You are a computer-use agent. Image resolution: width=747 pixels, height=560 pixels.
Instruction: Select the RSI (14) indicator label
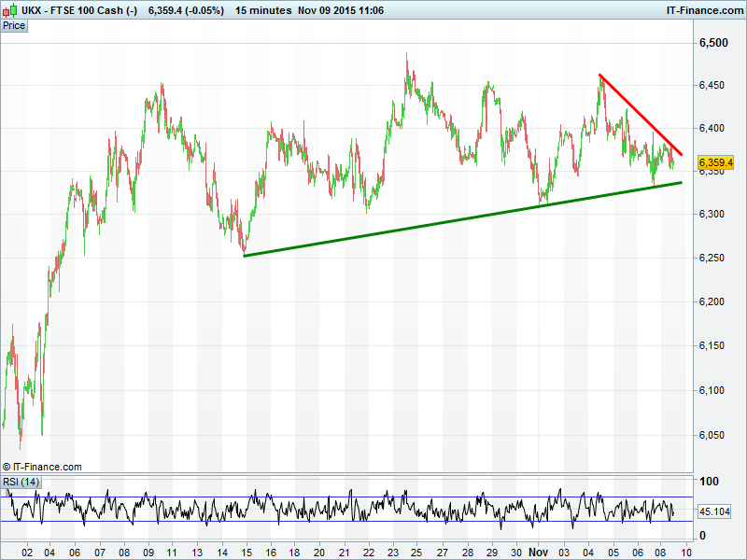pos(21,482)
